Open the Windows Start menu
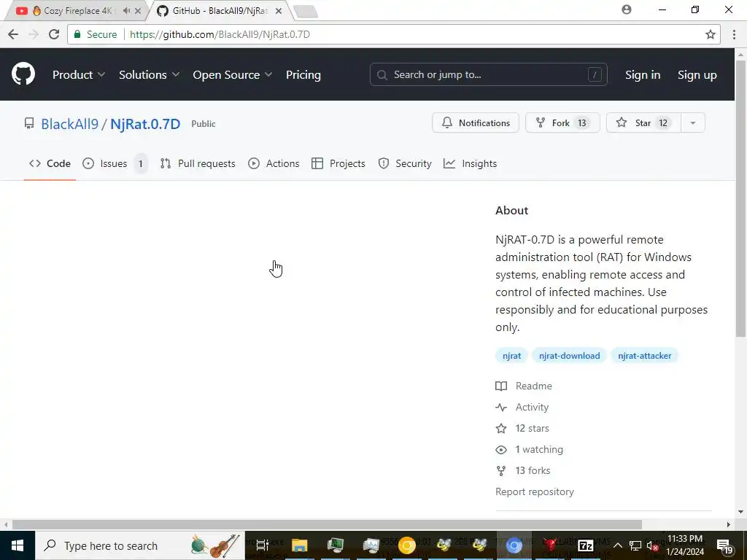The image size is (747, 560). (18, 545)
